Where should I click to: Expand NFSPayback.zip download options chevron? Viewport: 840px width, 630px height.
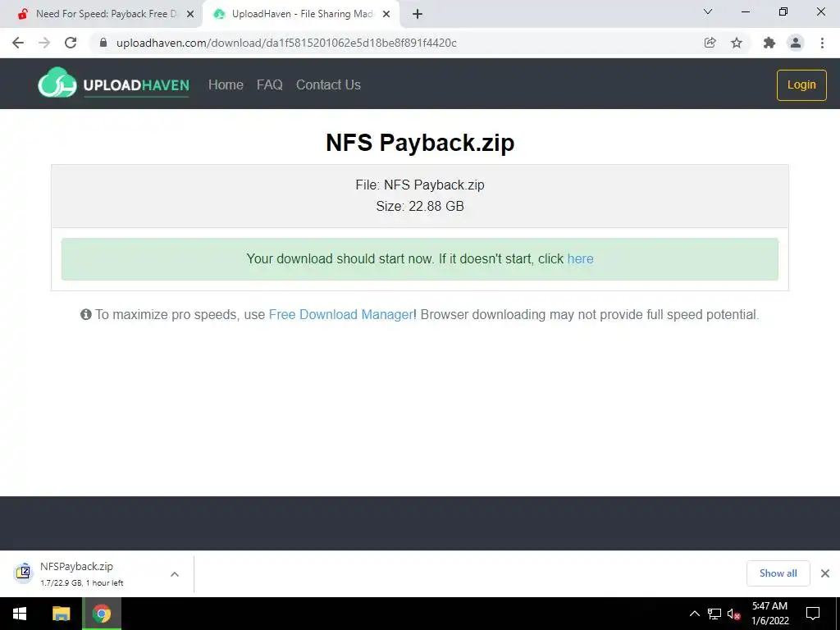pyautogui.click(x=175, y=573)
